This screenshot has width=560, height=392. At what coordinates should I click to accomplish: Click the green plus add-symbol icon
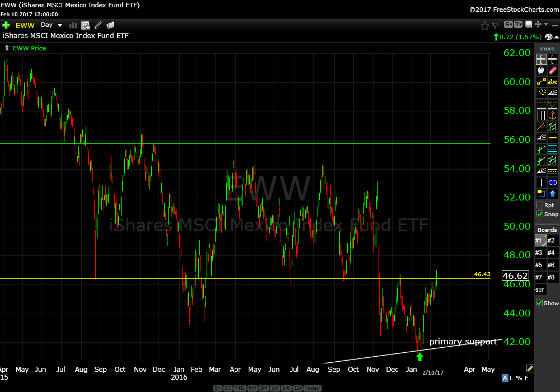point(6,25)
